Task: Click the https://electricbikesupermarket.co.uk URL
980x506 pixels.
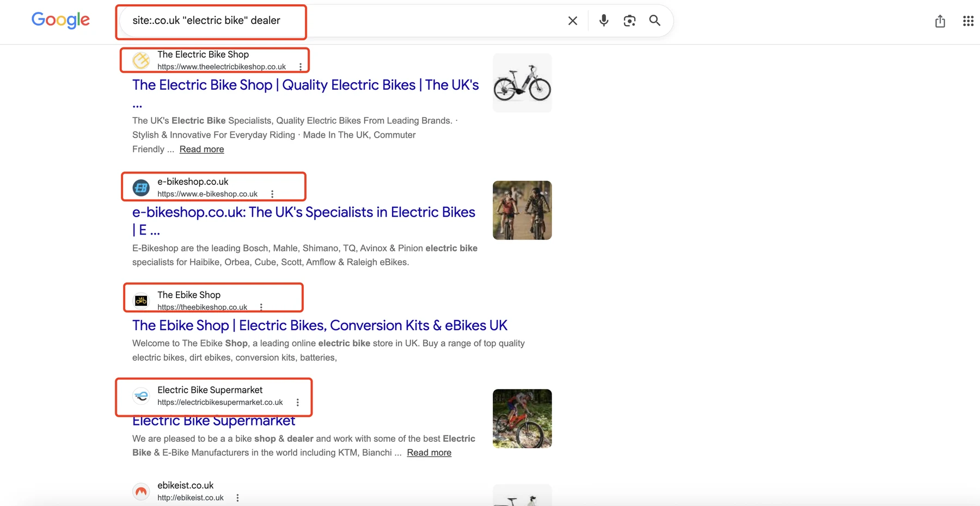Action: [x=220, y=403]
